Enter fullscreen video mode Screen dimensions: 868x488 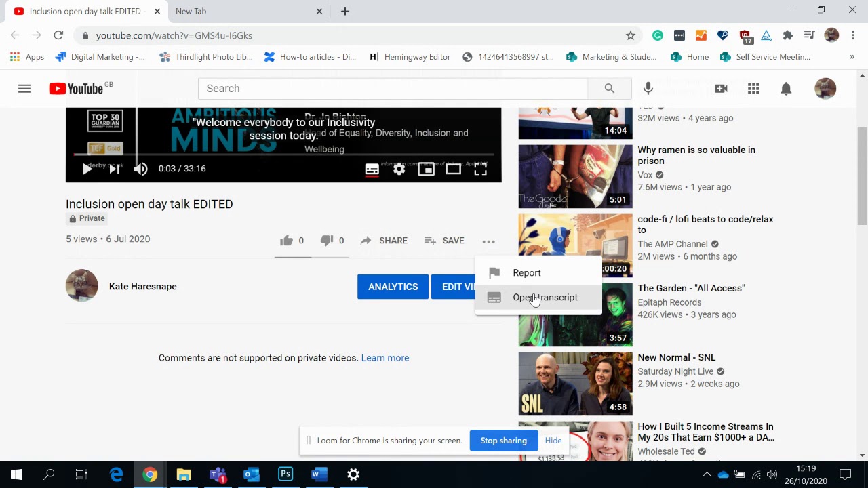480,169
